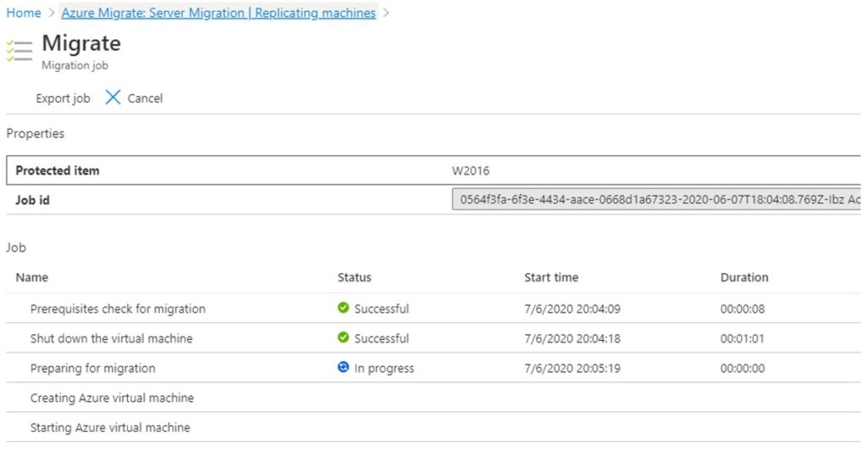Select the Protected item row
Image resolution: width=868 pixels, height=457 pixels.
pos(433,170)
